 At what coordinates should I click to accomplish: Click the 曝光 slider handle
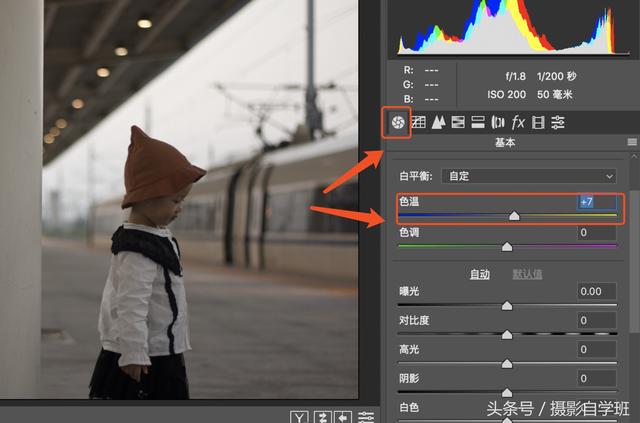click(507, 305)
